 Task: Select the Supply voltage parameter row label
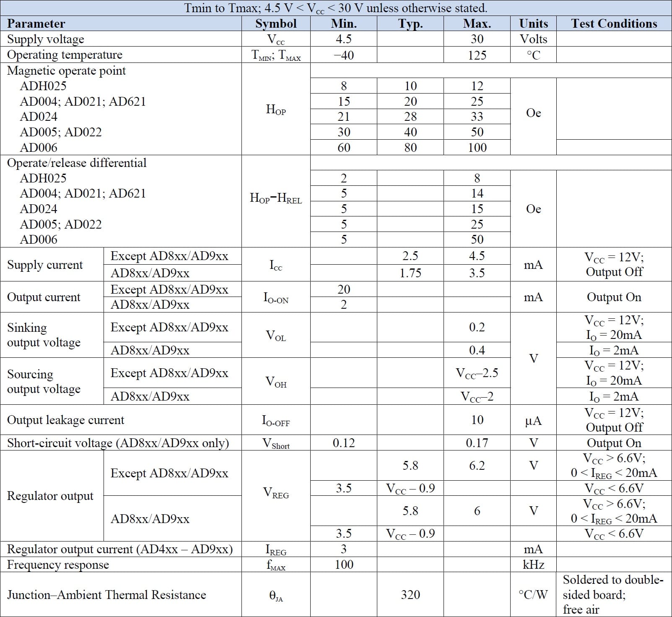pos(46,39)
